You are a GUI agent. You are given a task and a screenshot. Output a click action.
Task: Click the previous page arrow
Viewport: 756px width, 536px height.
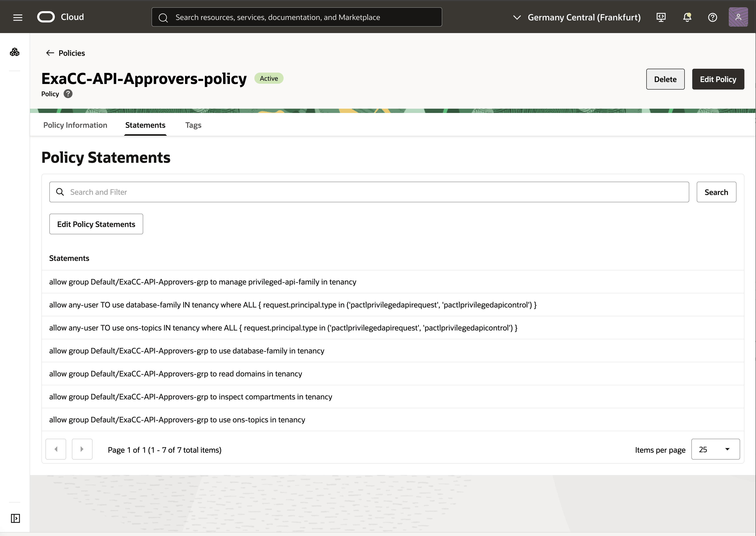[x=56, y=449]
